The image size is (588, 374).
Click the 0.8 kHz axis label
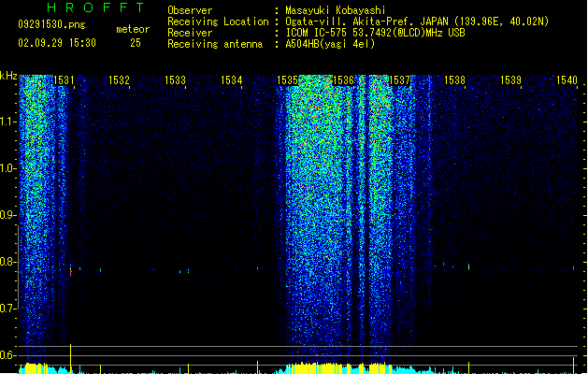(7, 262)
